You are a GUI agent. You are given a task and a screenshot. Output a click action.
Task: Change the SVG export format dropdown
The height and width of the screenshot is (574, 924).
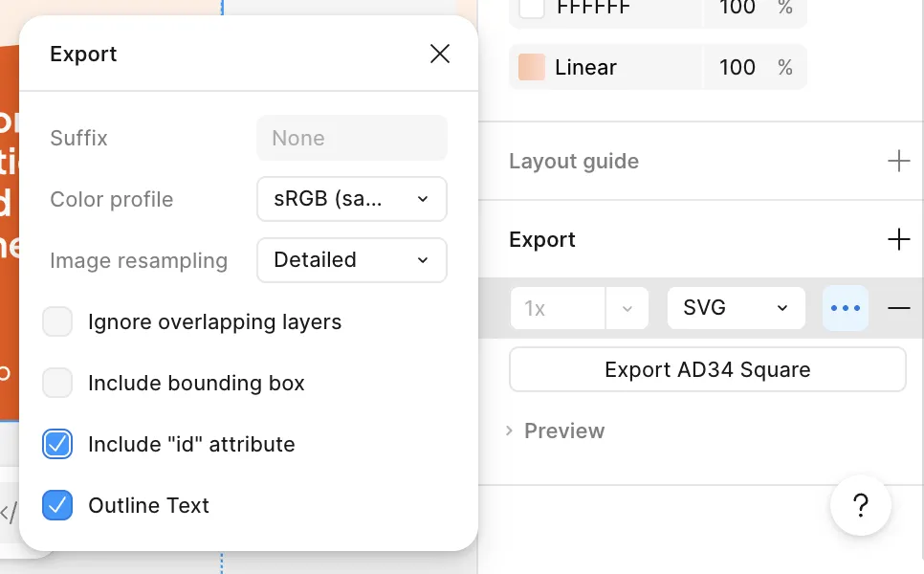[x=735, y=308]
